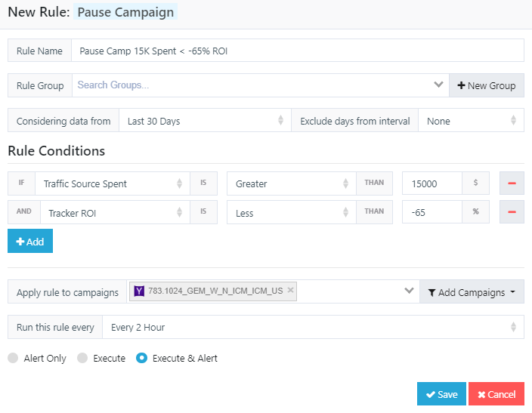This screenshot has height=413, width=532.
Task: Click the Yahoo icon on campaign tag
Action: click(x=139, y=291)
